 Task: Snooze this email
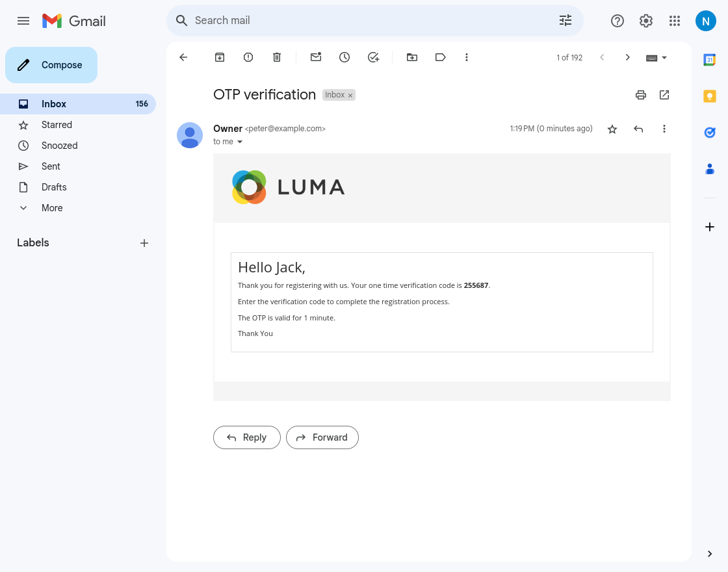(x=344, y=57)
